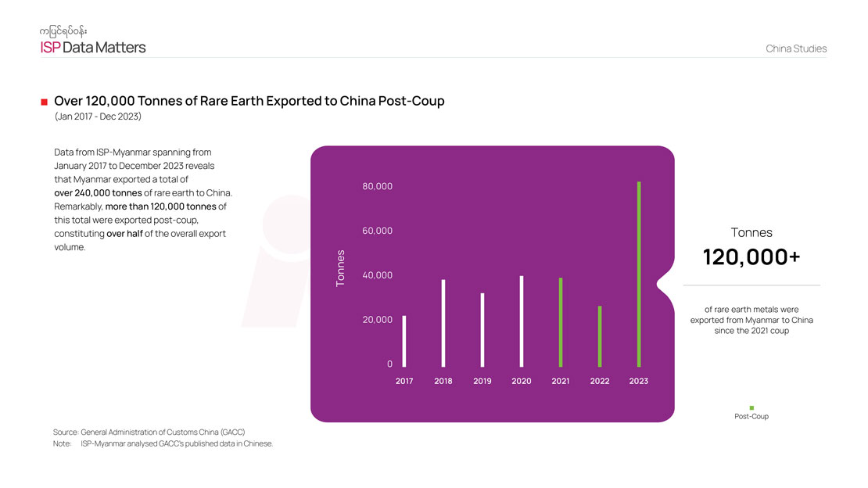This screenshot has height=488, width=868.
Task: Click the green 2022 bar
Action: coord(600,336)
